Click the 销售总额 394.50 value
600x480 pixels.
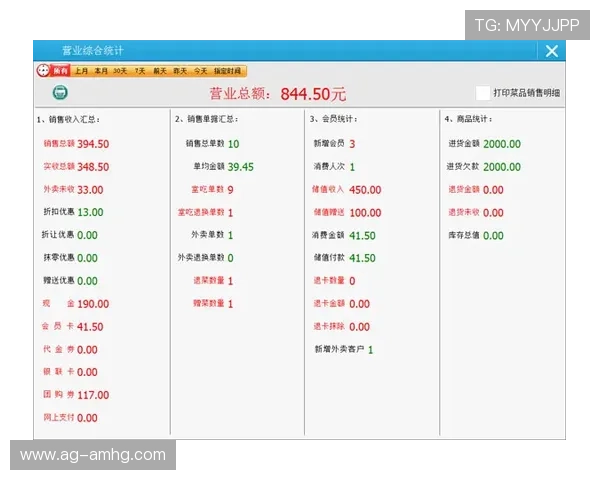click(93, 144)
